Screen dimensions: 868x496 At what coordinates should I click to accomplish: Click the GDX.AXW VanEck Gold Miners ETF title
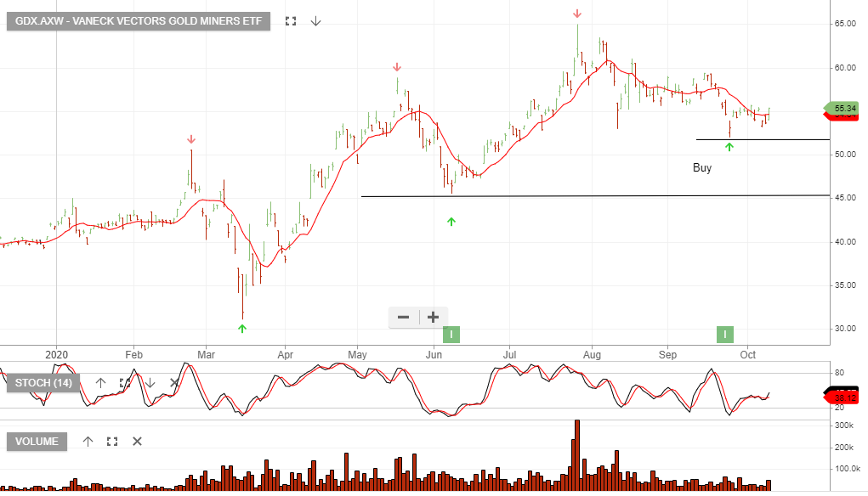click(x=139, y=21)
